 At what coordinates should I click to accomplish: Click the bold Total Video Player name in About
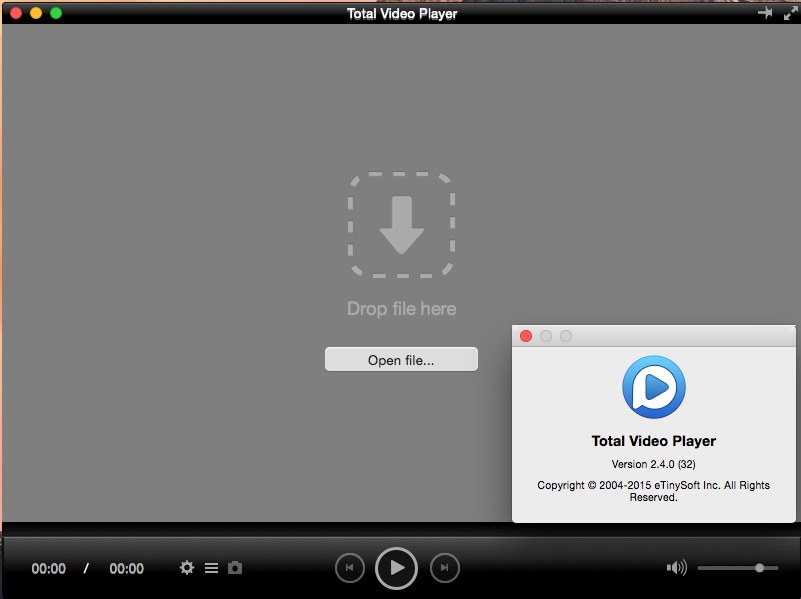pos(654,441)
